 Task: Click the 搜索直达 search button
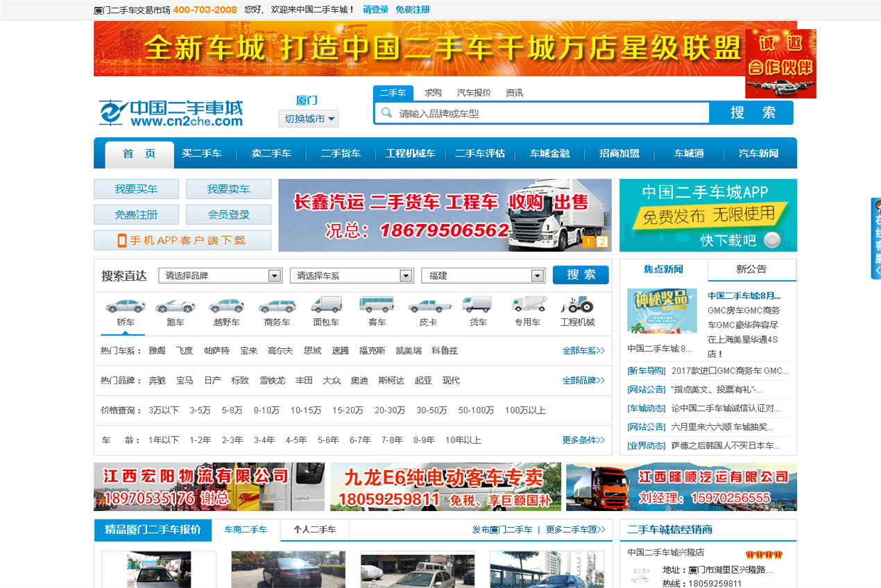[581, 275]
